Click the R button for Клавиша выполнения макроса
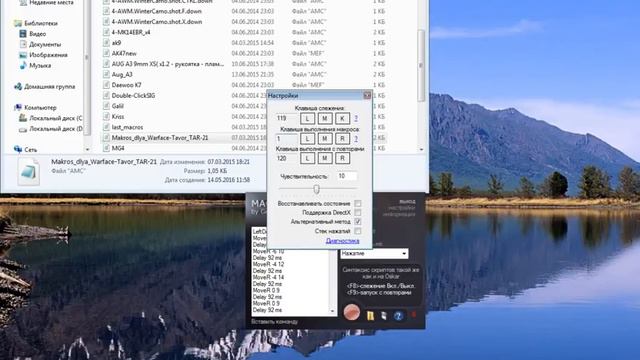 click(342, 138)
